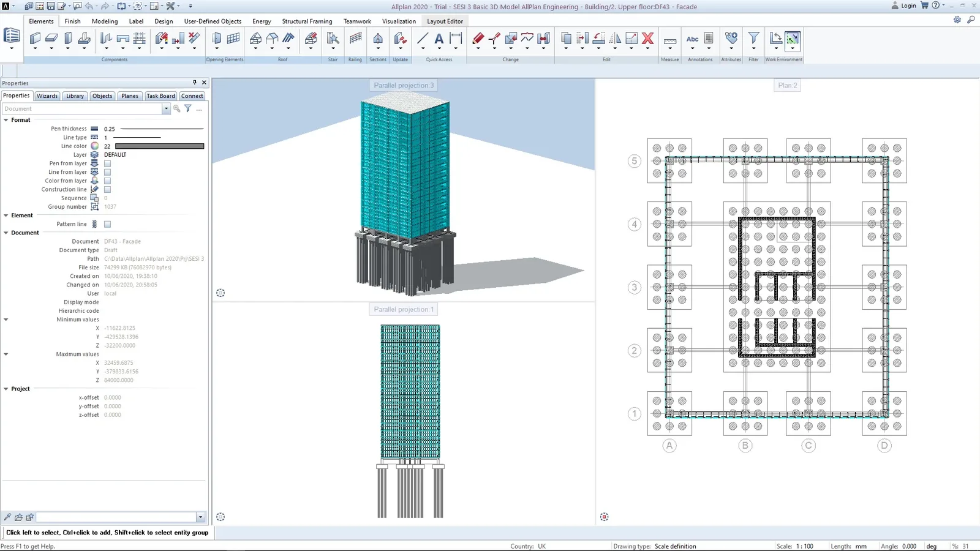
Task: Collapse the Format section
Action: (6, 120)
